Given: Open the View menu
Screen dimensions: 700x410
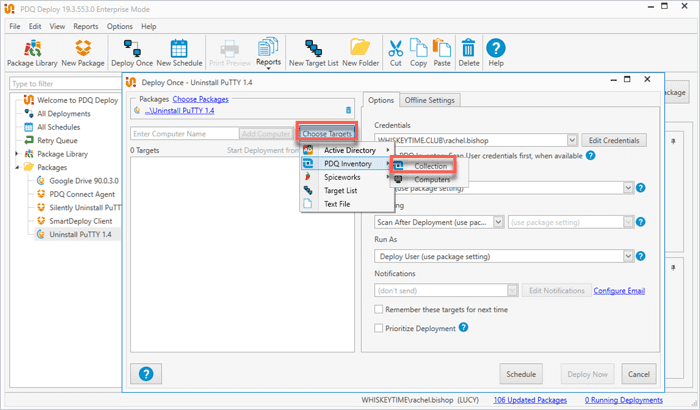Looking at the screenshot, I should click(x=57, y=26).
